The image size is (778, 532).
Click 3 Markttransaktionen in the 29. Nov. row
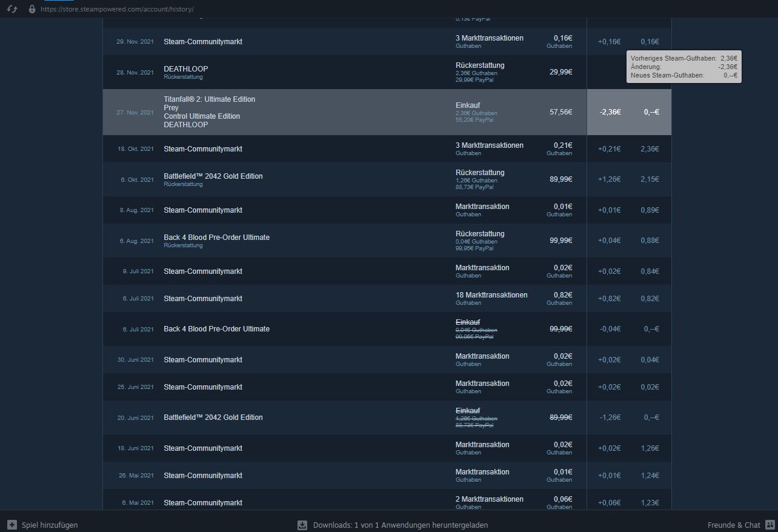490,38
